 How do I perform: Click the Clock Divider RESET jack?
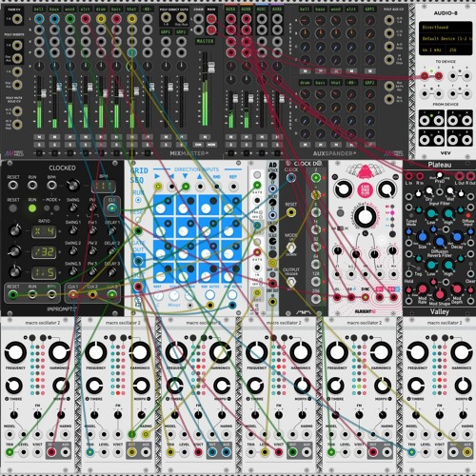tap(291, 212)
